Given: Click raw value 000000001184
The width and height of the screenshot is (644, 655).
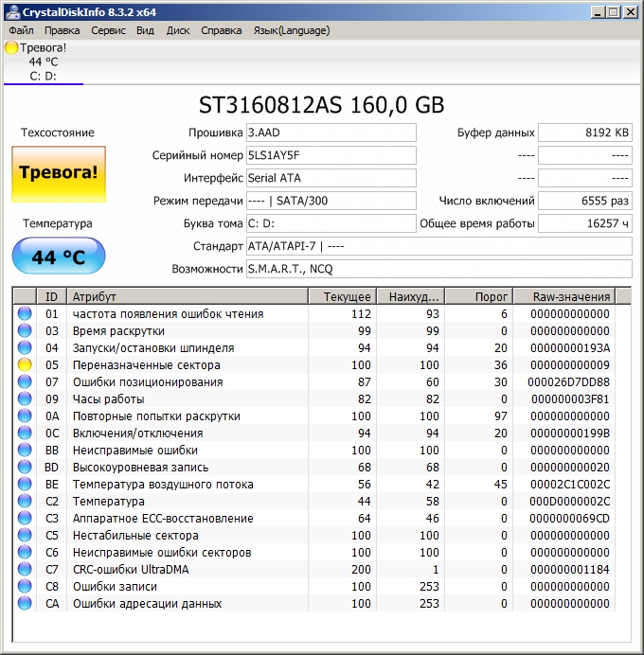Looking at the screenshot, I should tap(570, 570).
